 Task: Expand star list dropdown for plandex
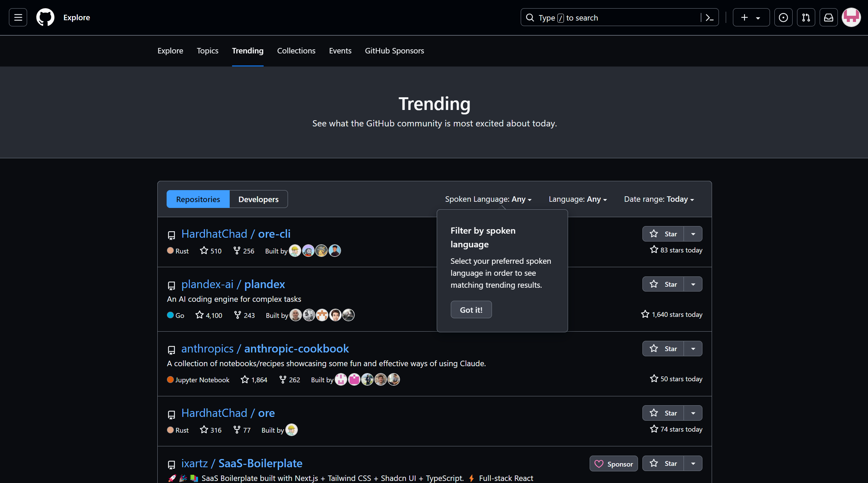[x=693, y=284]
